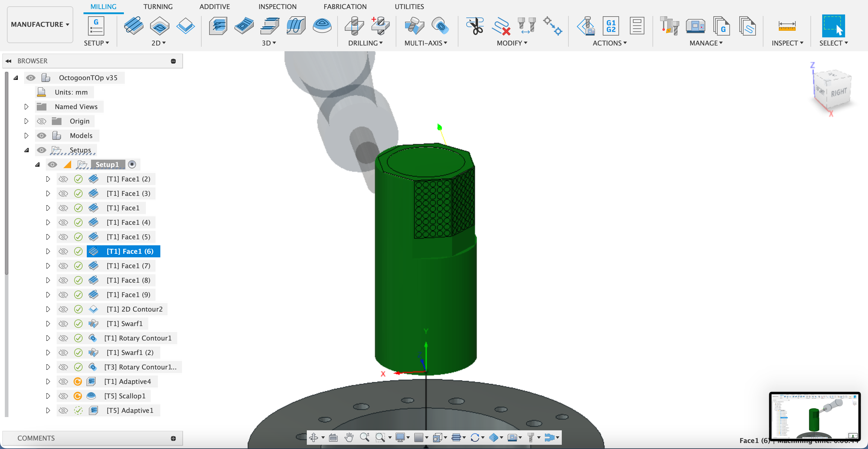Click the Post Process G1 G2 icon
This screenshot has height=449, width=868.
pyautogui.click(x=611, y=26)
